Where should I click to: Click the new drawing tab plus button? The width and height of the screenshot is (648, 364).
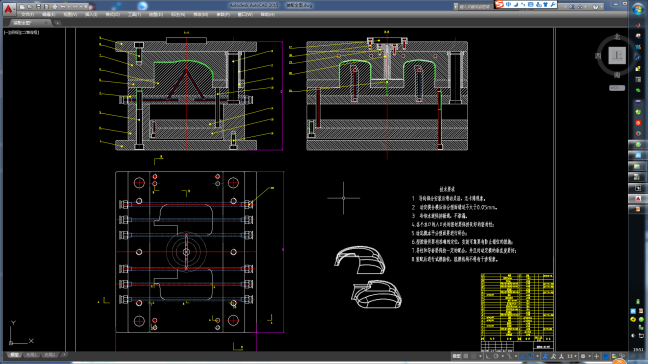pos(57,23)
